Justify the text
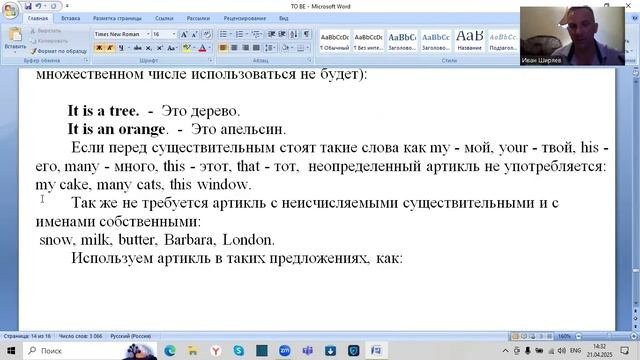 pos(256,48)
